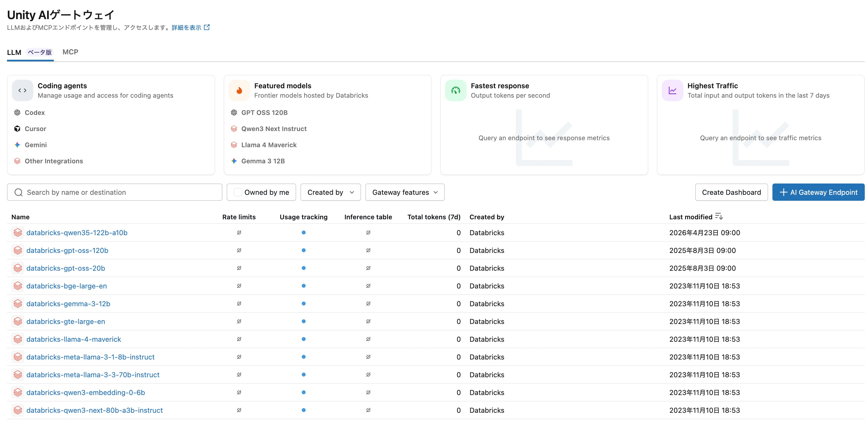The height and width of the screenshot is (423, 868).
Task: Click the ベータ版 badge on LLM tab
Action: point(40,52)
